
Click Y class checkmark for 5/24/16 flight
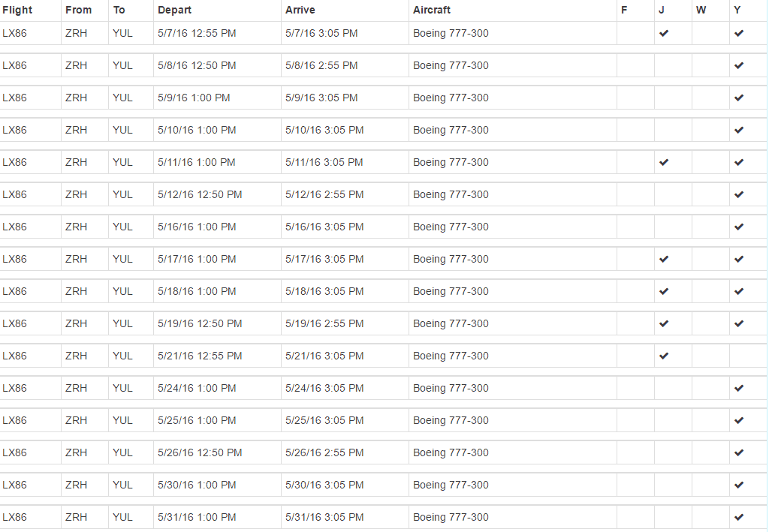(739, 388)
